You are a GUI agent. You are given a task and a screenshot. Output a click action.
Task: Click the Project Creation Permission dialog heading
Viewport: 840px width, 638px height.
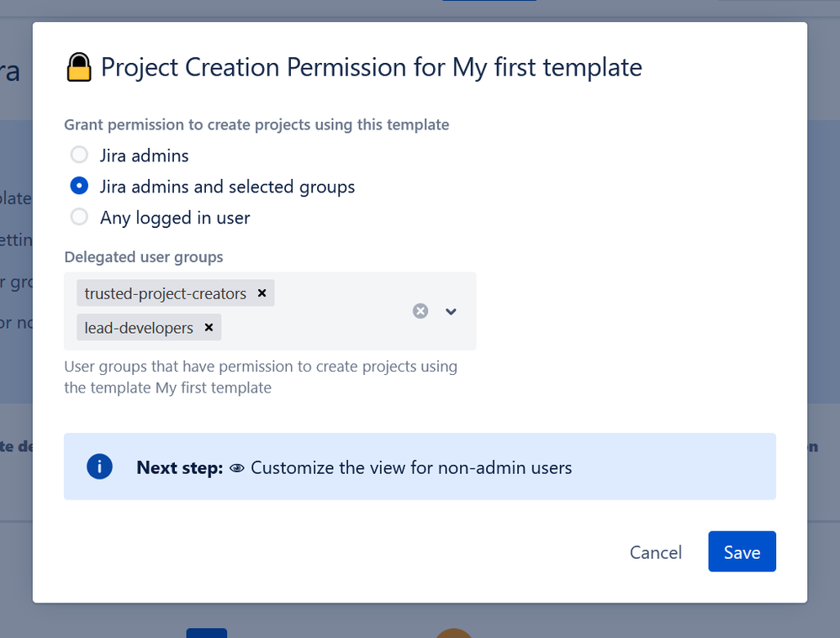coord(371,67)
